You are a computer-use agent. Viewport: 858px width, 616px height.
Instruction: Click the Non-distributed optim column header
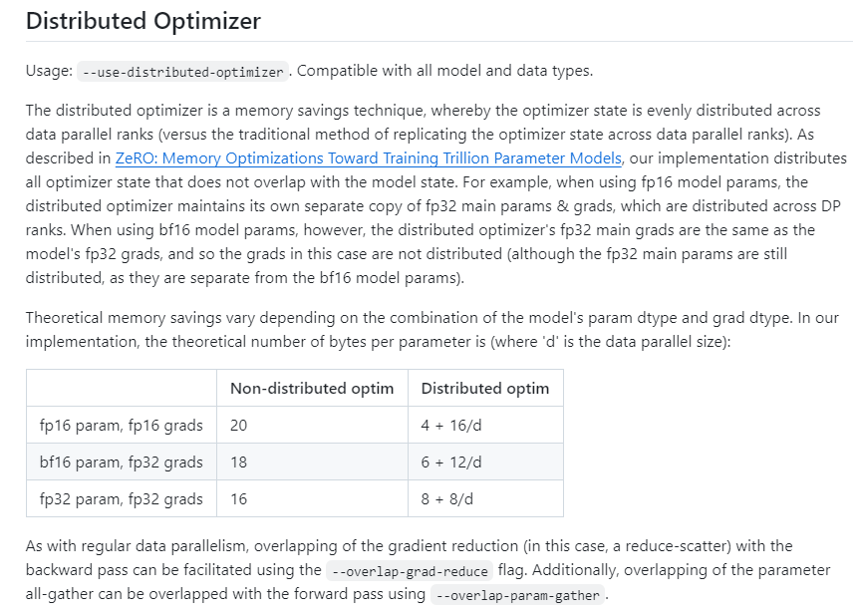[312, 388]
